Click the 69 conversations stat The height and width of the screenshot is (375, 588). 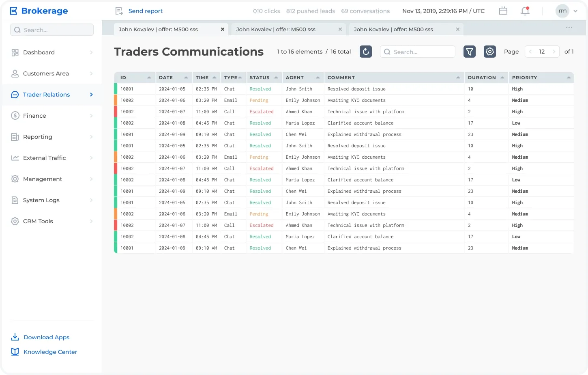(x=365, y=11)
